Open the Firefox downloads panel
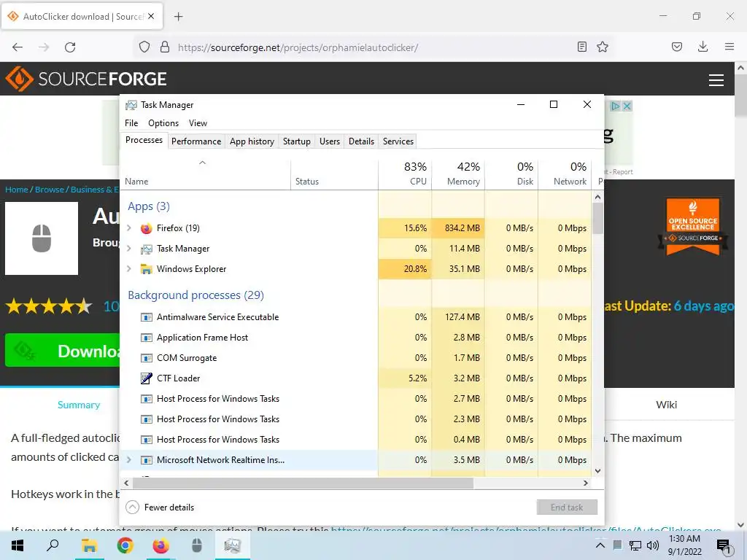Screen dimensions: 747x560 (x=703, y=47)
